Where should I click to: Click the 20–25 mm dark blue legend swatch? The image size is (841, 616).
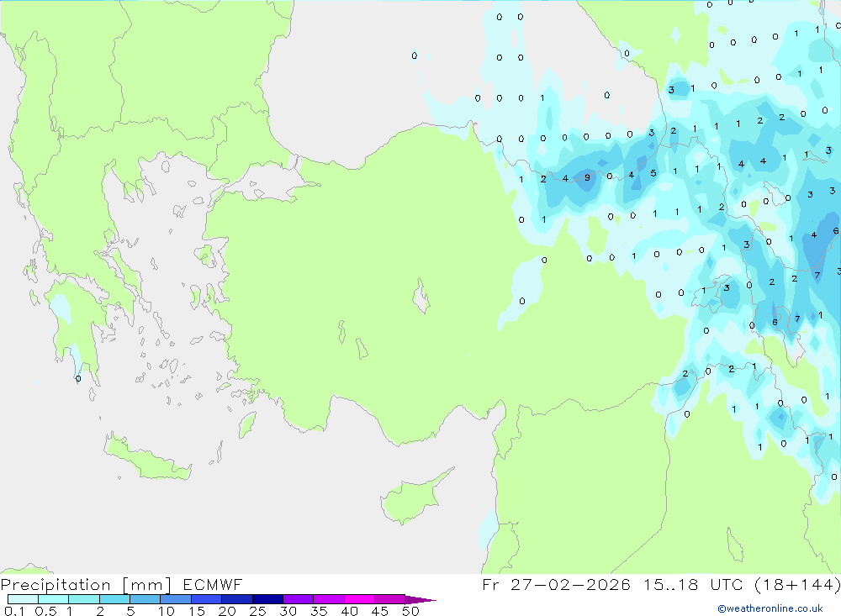pos(237,599)
